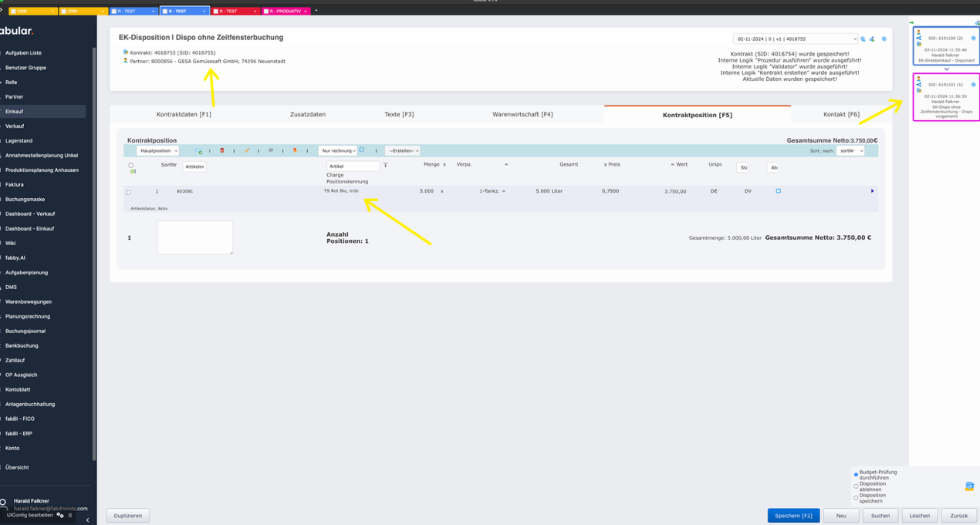The height and width of the screenshot is (525, 980).
Task: Click the red delete position icon
Action: 222,151
